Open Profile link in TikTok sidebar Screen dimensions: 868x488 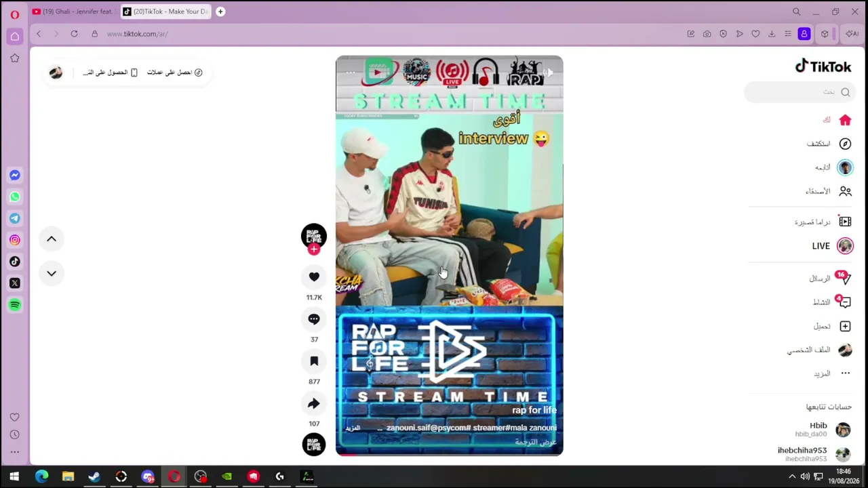click(x=820, y=350)
